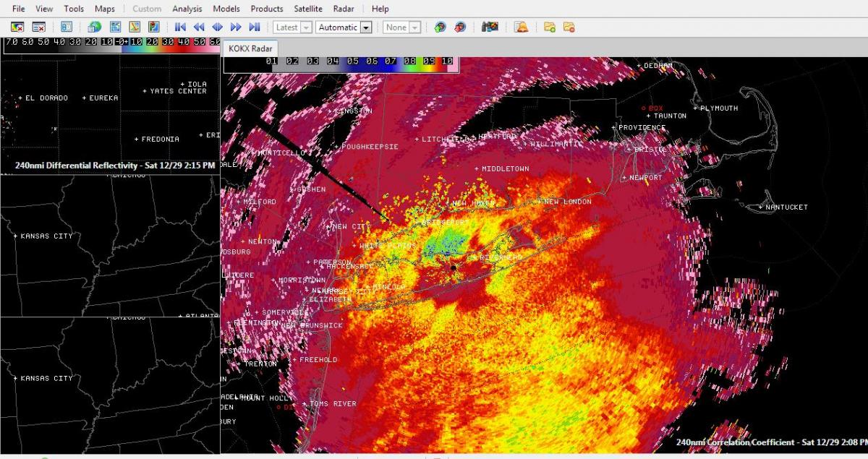Click the KANSAS CITY label in middle-left panel
Viewport: 868px width, 459px height.
(x=46, y=236)
